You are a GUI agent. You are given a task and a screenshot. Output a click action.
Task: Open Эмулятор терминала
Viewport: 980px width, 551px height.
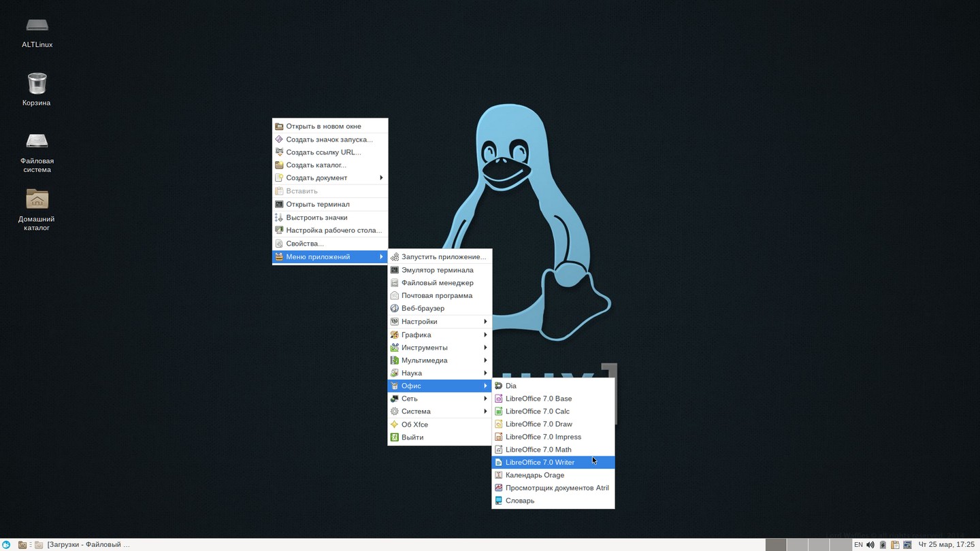click(440, 270)
